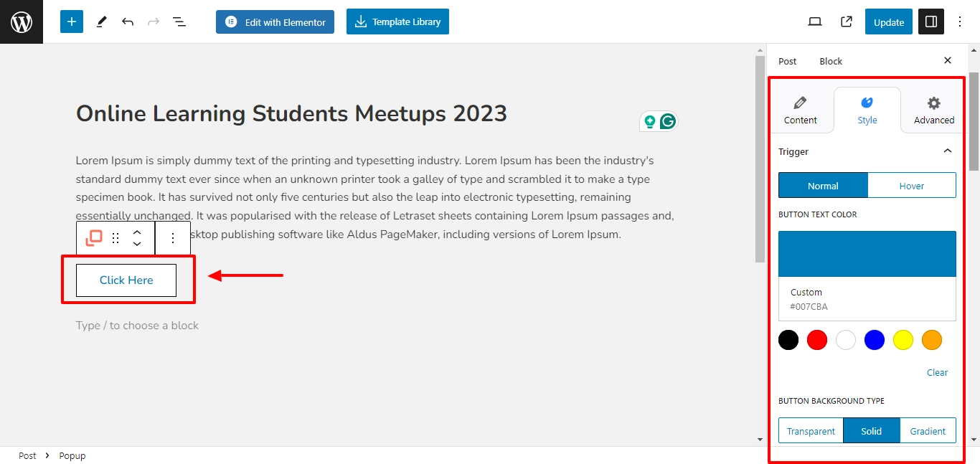Open the Document Overview list icon
This screenshot has height=464, width=980.
179,22
